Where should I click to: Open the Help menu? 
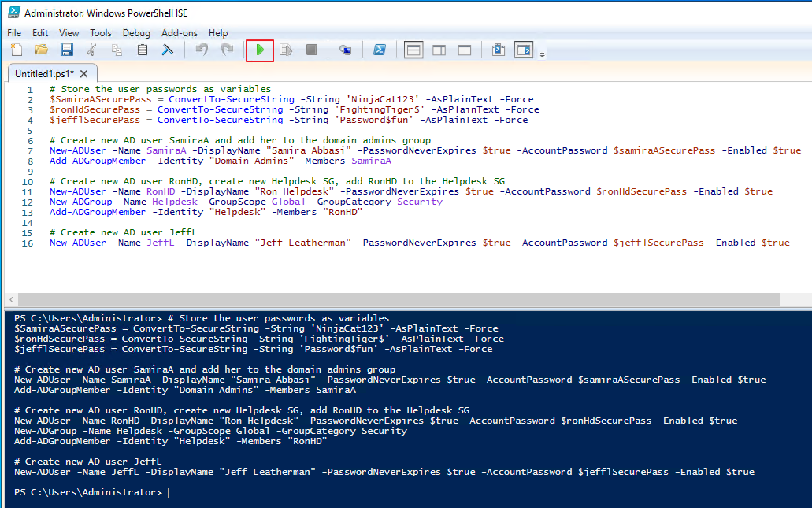(x=218, y=33)
